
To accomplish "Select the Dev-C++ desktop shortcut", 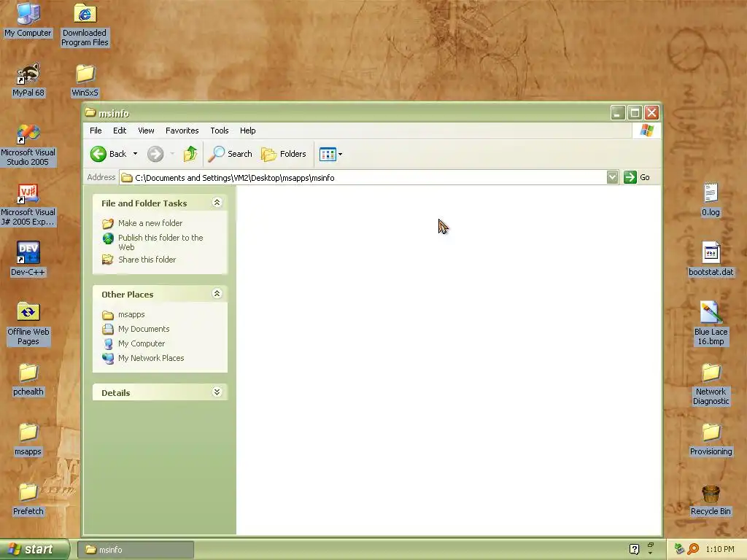I will 28,259.
